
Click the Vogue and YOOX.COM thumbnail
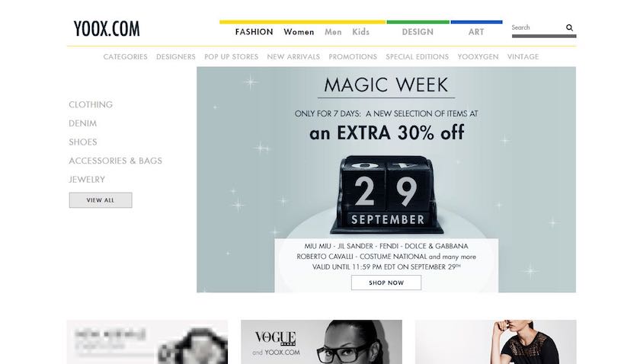coord(322,342)
